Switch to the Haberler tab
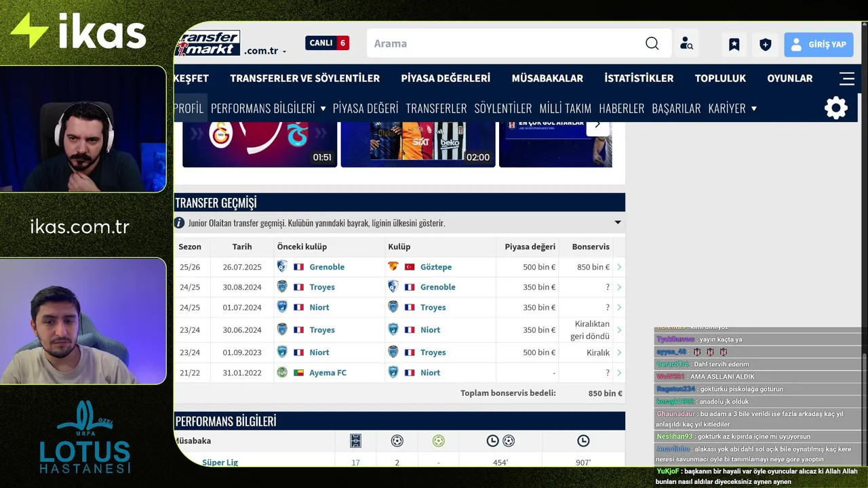The width and height of the screenshot is (868, 488). [x=622, y=108]
